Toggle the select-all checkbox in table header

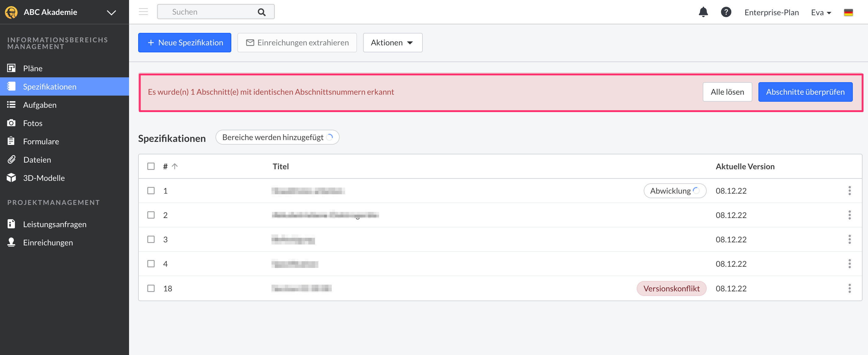(151, 166)
